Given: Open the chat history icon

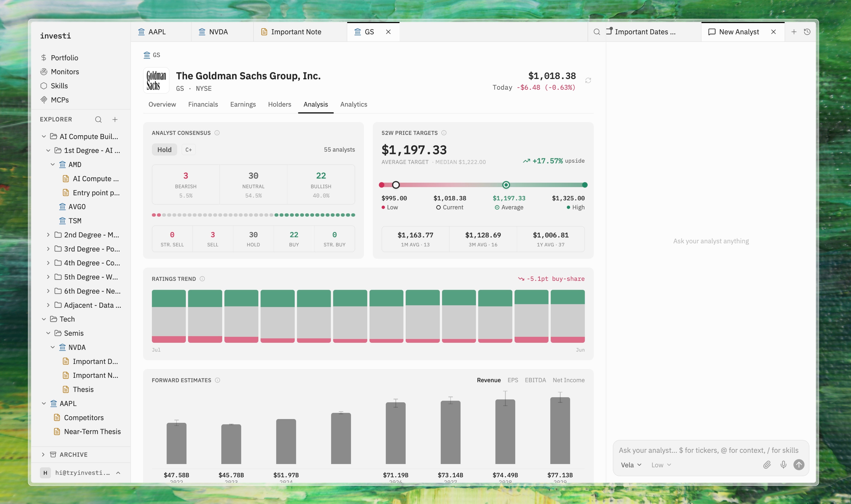Looking at the screenshot, I should tap(807, 32).
